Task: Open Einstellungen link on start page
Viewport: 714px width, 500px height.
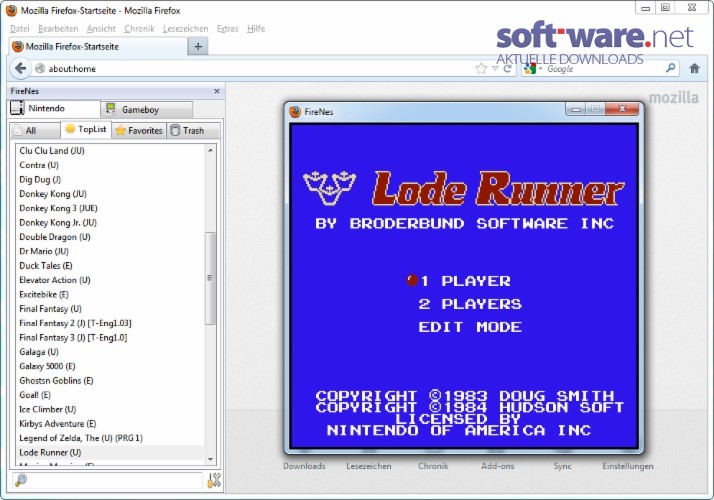Action: [628, 466]
